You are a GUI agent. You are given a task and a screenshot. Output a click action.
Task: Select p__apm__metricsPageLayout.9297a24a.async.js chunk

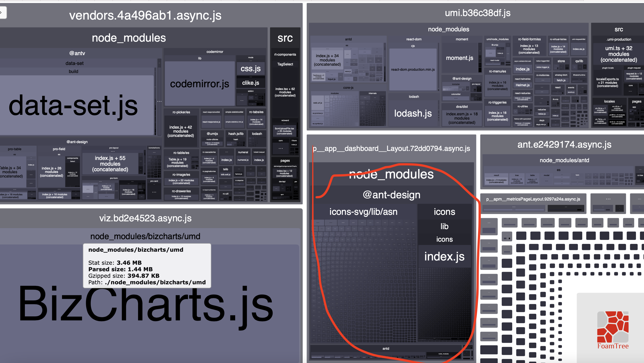click(x=533, y=199)
